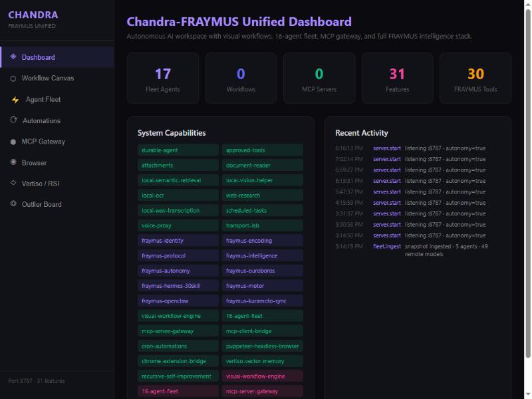Click the fraymus-motor tag
The image size is (532, 399).
click(x=262, y=286)
